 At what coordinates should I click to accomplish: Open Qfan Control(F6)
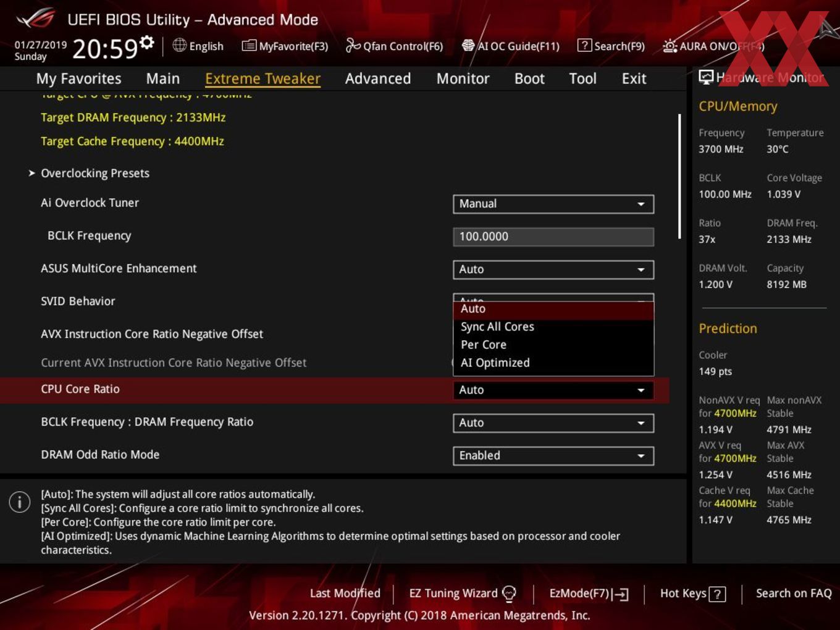[x=394, y=46]
